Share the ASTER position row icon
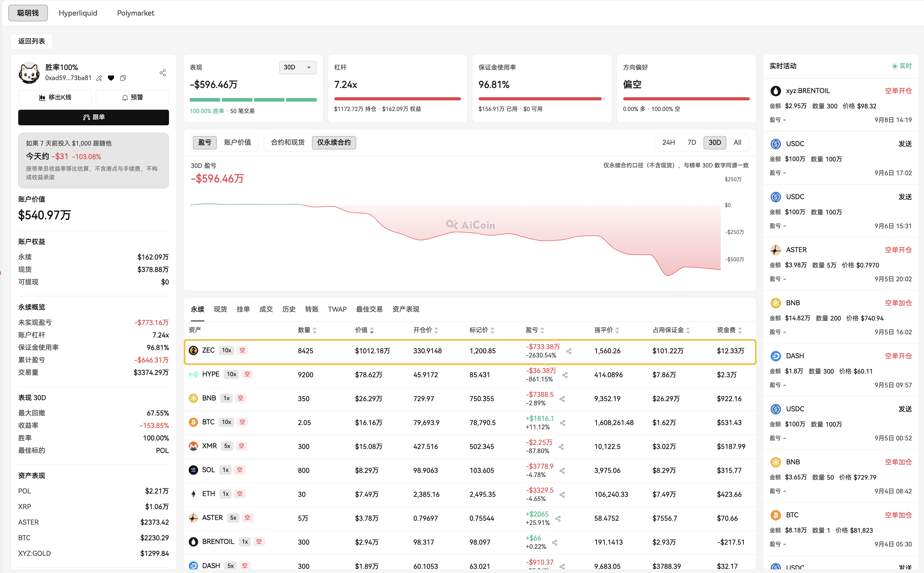The image size is (924, 573). pos(558,518)
